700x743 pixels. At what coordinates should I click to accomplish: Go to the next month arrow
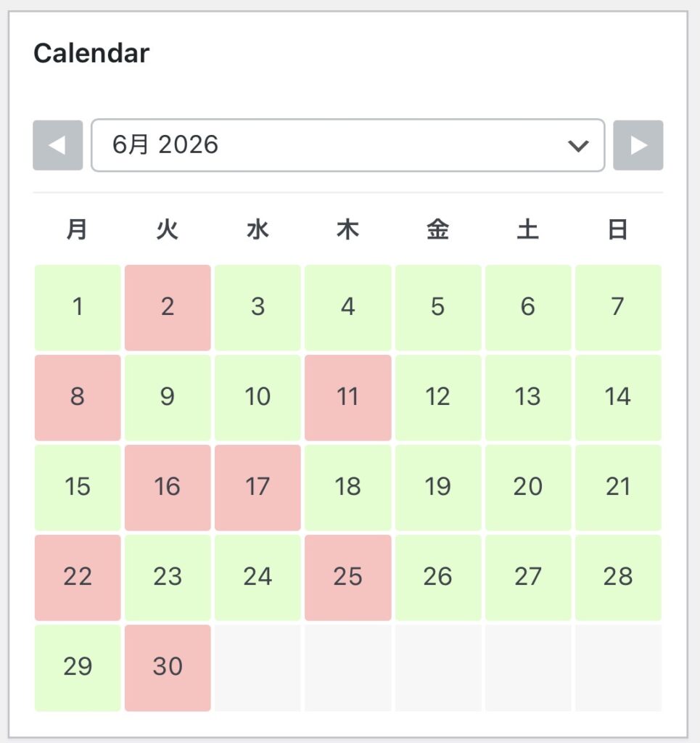coord(638,145)
